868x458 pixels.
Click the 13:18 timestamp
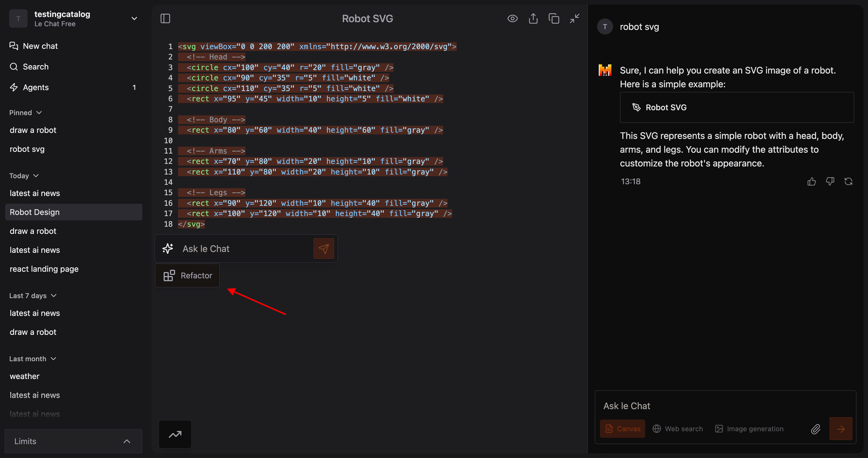tap(631, 182)
